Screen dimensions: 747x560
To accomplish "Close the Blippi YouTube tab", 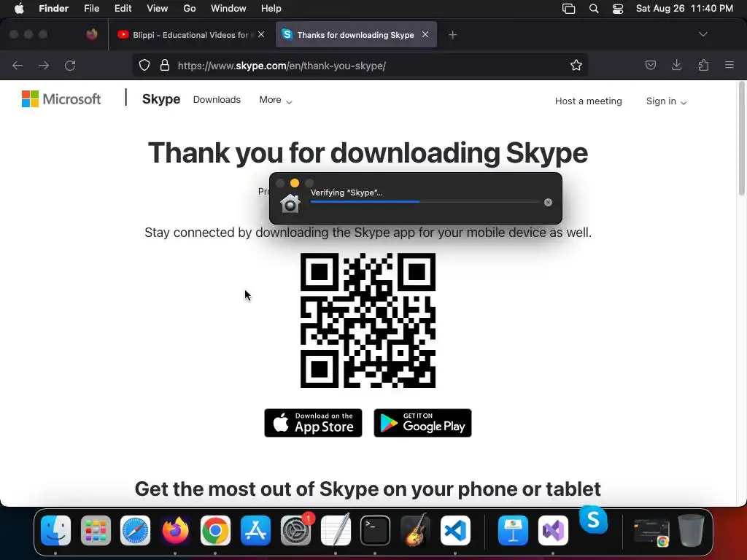I will click(x=261, y=34).
